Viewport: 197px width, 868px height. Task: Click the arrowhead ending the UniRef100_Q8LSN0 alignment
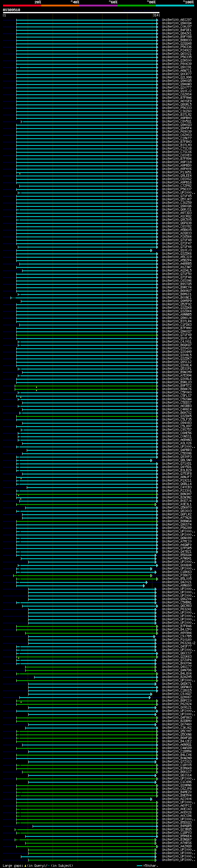[151, 460]
